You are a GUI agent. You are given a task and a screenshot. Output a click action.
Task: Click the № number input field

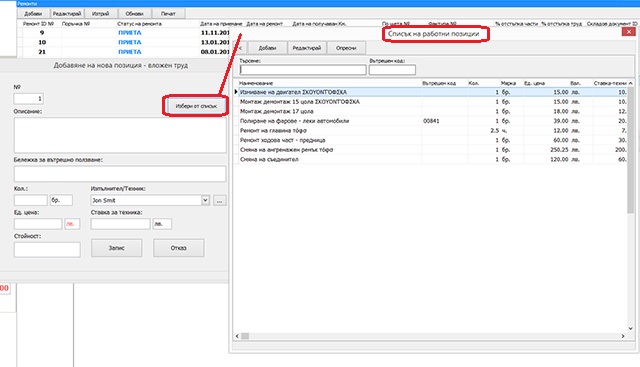coord(28,98)
